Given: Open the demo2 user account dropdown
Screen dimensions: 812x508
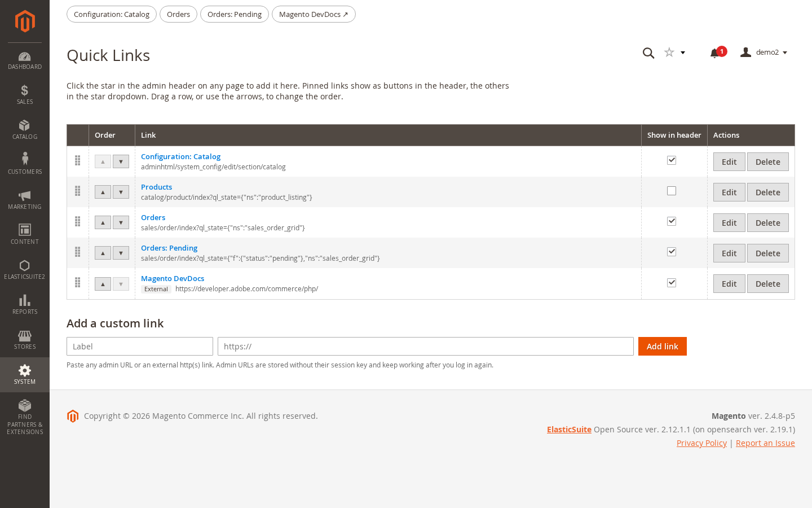Looking at the screenshot, I should [x=764, y=52].
